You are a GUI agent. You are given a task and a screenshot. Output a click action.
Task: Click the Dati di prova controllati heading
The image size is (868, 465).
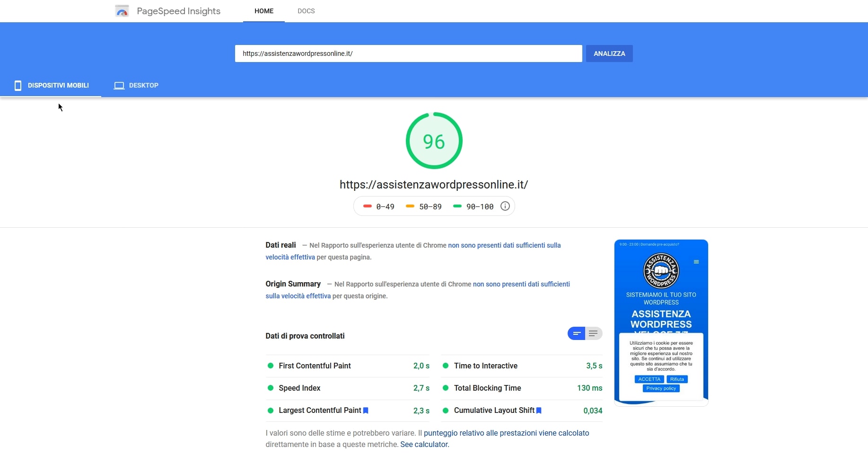305,336
